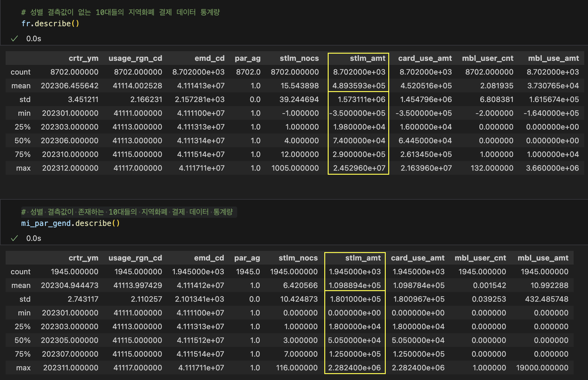Click the 25% value 1.980000e+04

[x=360, y=127]
